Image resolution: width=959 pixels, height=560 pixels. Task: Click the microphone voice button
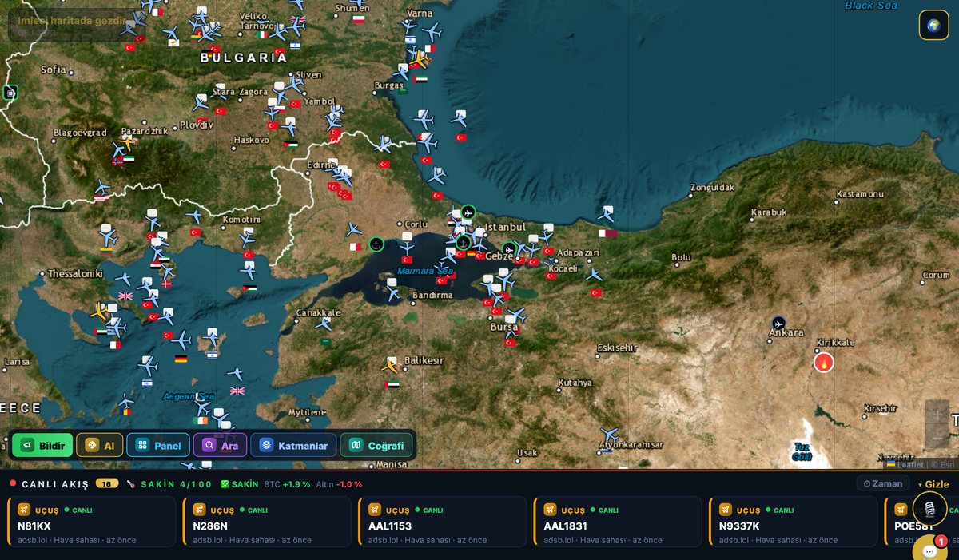[x=929, y=508]
